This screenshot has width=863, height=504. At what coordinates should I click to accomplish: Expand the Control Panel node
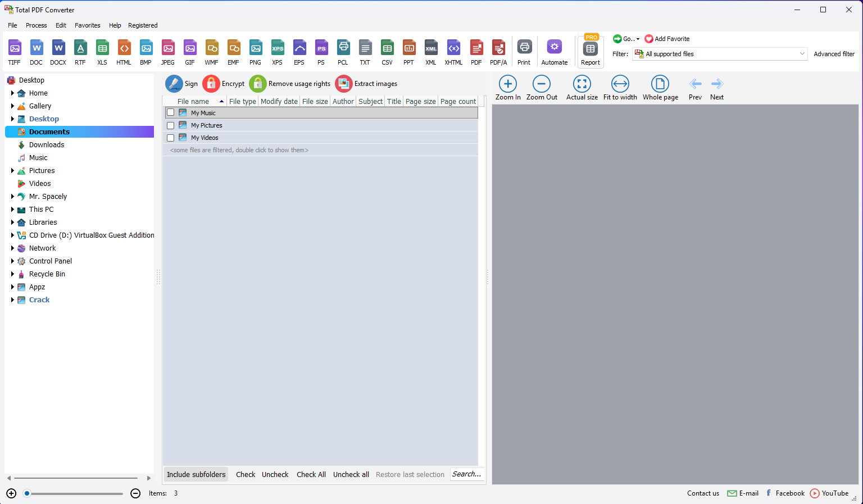tap(12, 261)
